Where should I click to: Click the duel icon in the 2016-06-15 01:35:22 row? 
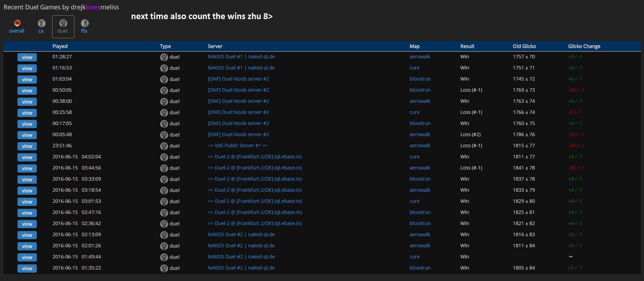pos(164,268)
